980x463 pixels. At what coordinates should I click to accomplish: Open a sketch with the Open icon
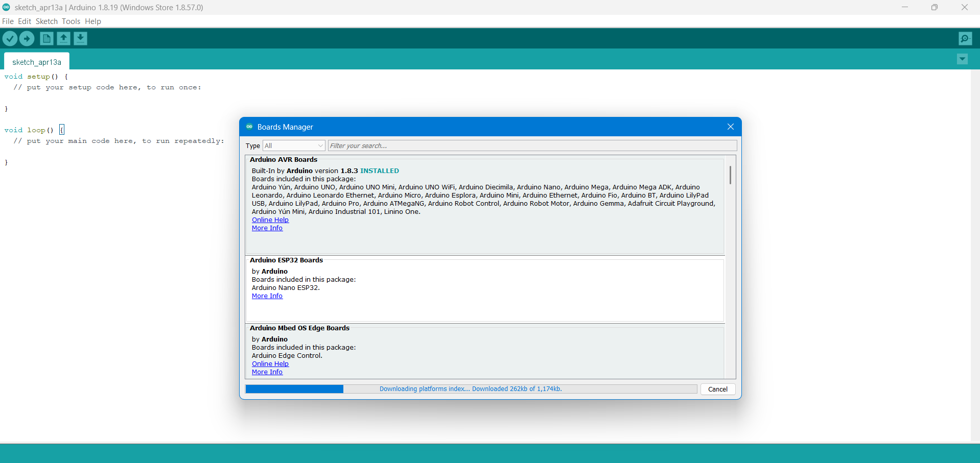pyautogui.click(x=63, y=38)
